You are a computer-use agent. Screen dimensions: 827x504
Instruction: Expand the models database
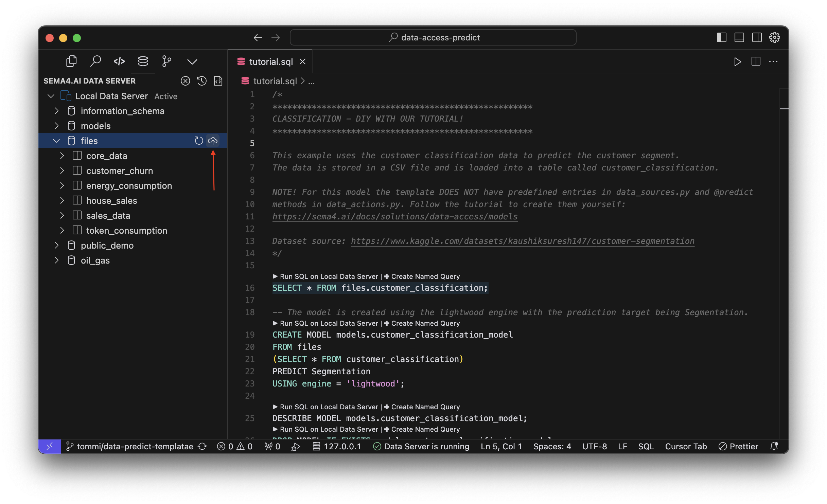[x=57, y=126]
